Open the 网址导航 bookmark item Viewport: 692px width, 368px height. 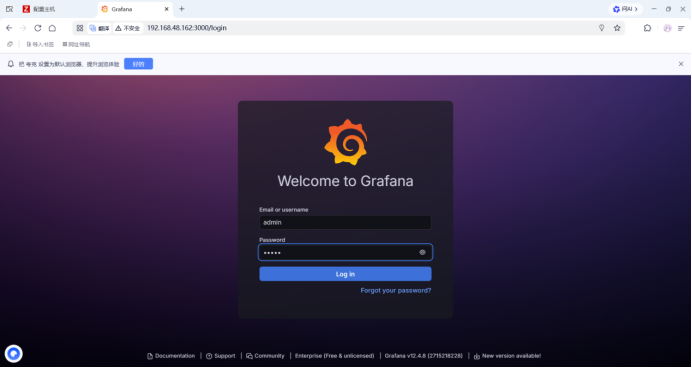click(x=76, y=44)
